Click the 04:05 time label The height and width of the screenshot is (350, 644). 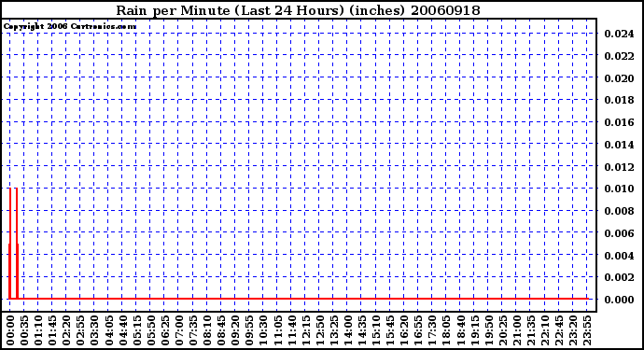(108, 330)
